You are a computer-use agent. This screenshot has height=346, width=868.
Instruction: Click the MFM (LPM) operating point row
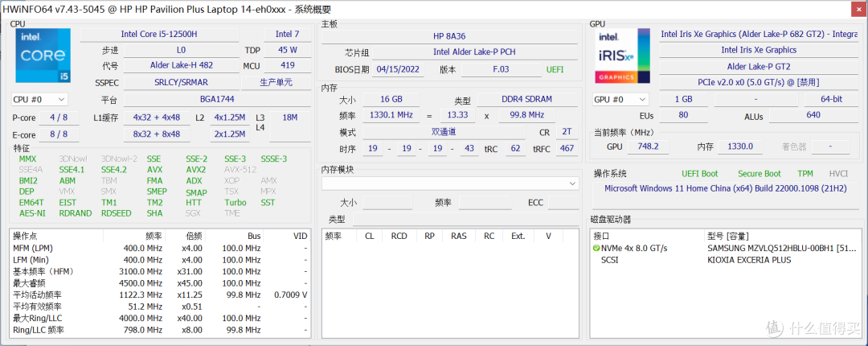(x=159, y=248)
